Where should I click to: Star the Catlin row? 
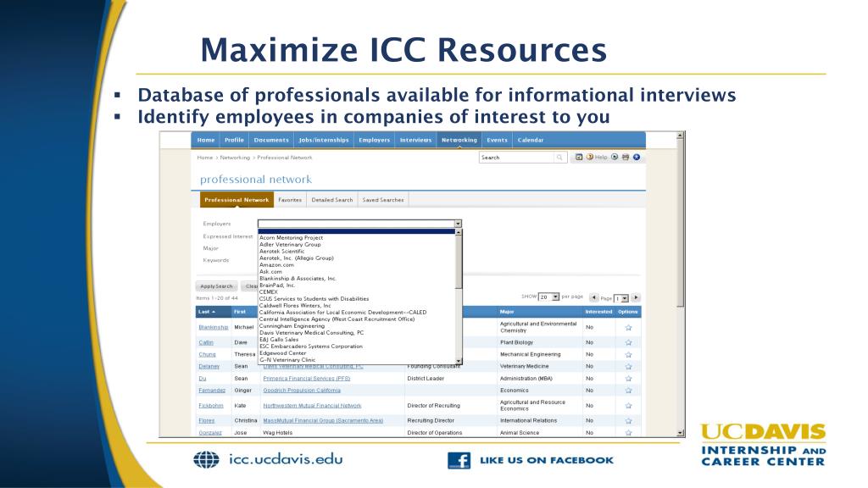click(628, 342)
